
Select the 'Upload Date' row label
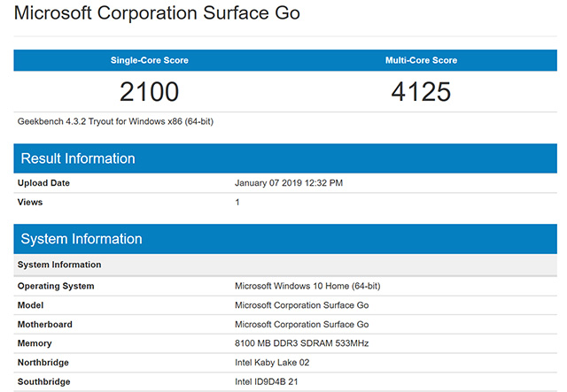[x=43, y=183]
